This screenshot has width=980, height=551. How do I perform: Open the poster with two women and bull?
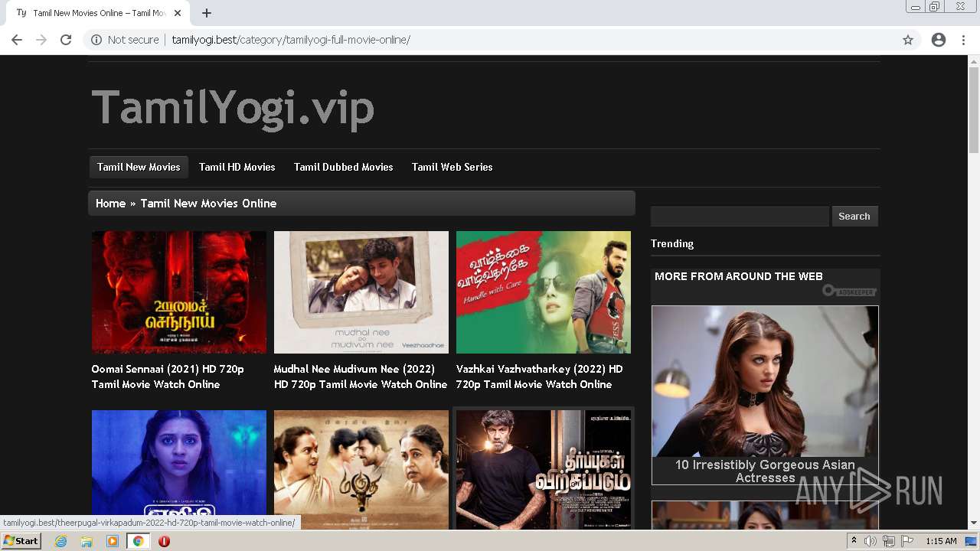361,470
